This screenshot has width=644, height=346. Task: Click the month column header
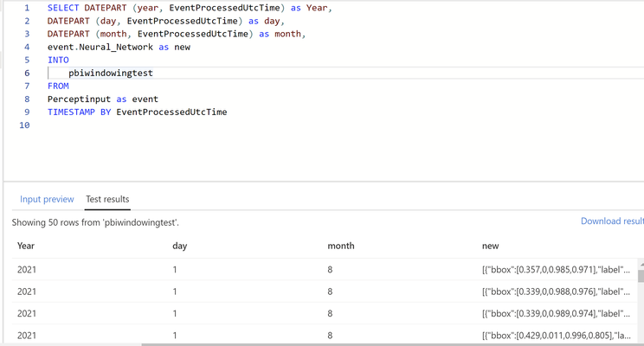[x=341, y=246]
